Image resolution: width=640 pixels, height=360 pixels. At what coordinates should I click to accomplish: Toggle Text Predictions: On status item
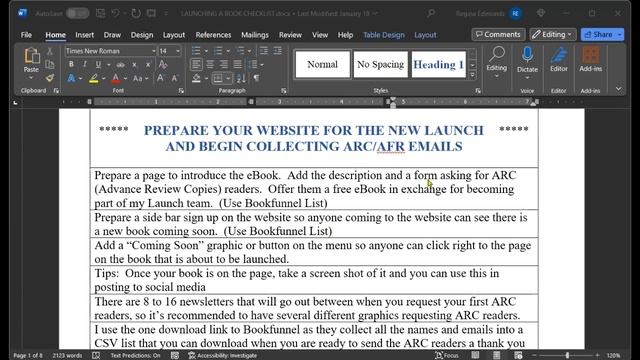click(x=135, y=356)
